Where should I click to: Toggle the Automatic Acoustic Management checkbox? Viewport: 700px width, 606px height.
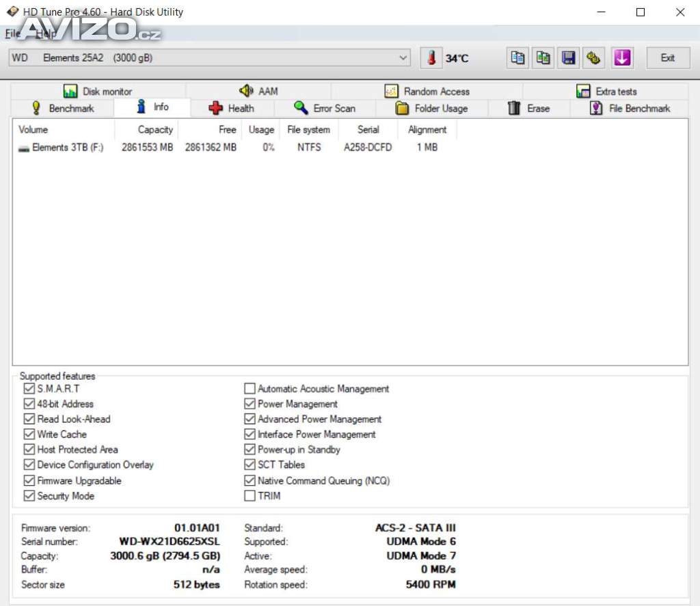pos(250,389)
